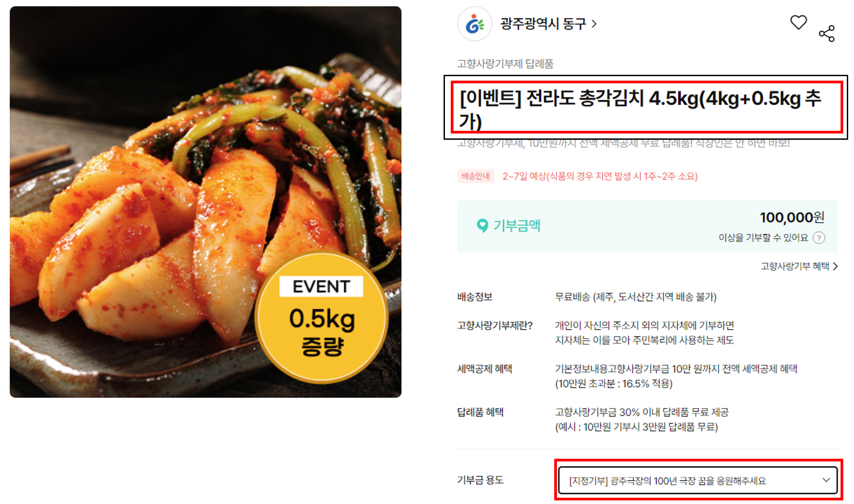Click the 기부금 용도 label
The image size is (854, 504).
[480, 480]
